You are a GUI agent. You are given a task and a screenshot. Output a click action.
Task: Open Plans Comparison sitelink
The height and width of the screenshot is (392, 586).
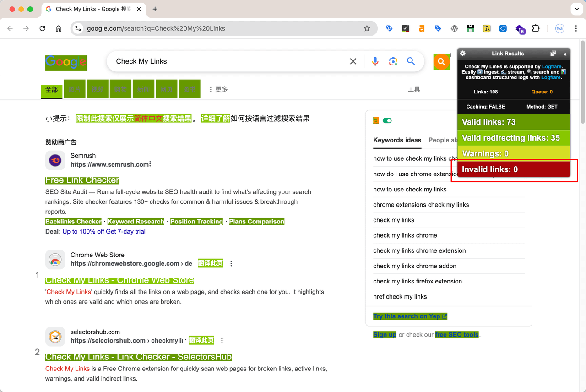tap(256, 222)
